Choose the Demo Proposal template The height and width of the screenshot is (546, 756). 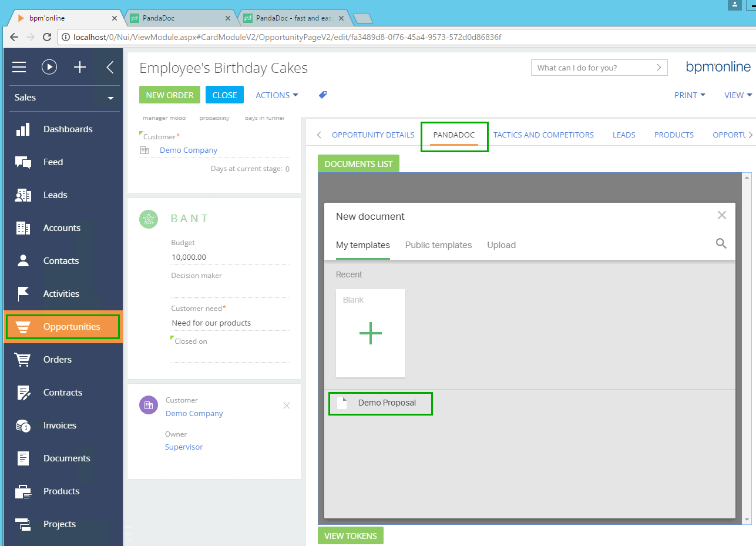[380, 403]
